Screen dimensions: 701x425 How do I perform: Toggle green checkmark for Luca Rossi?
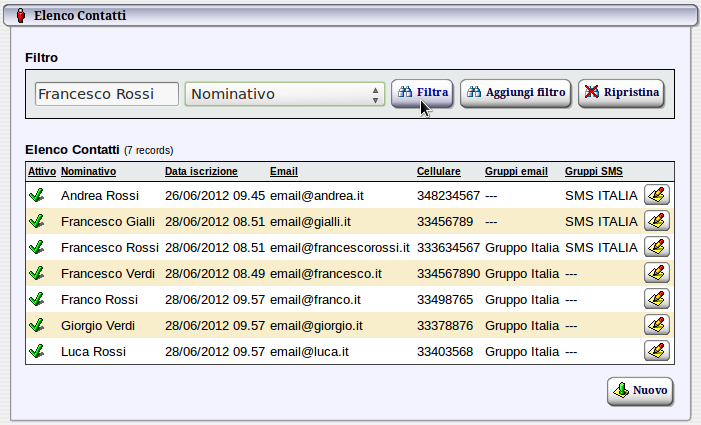click(x=37, y=351)
